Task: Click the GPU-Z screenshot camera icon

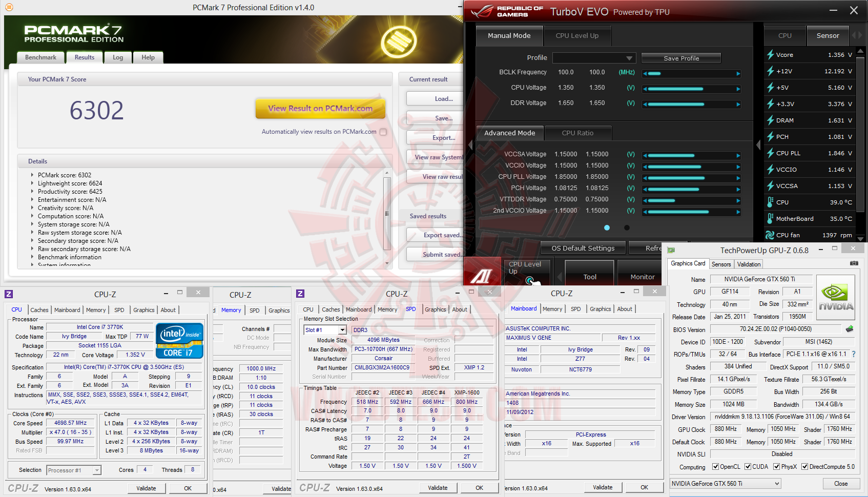Action: click(854, 263)
